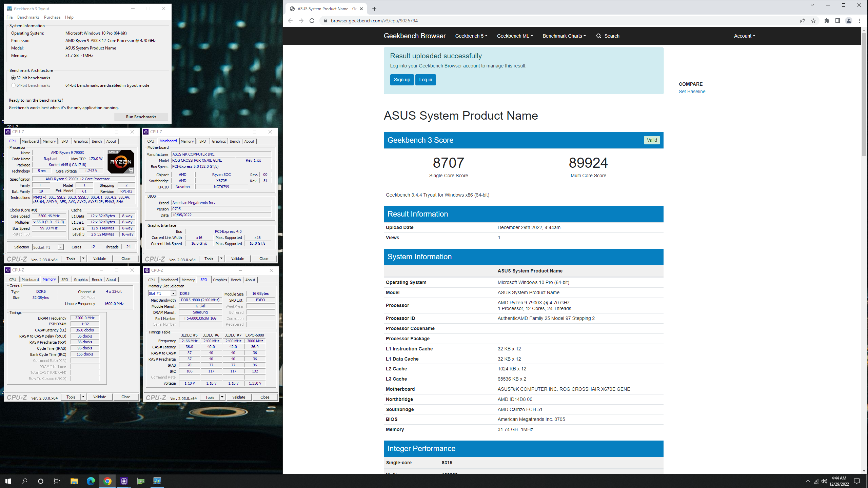Switch to Geekbench taskbar icon
The image size is (868, 488).
(157, 481)
